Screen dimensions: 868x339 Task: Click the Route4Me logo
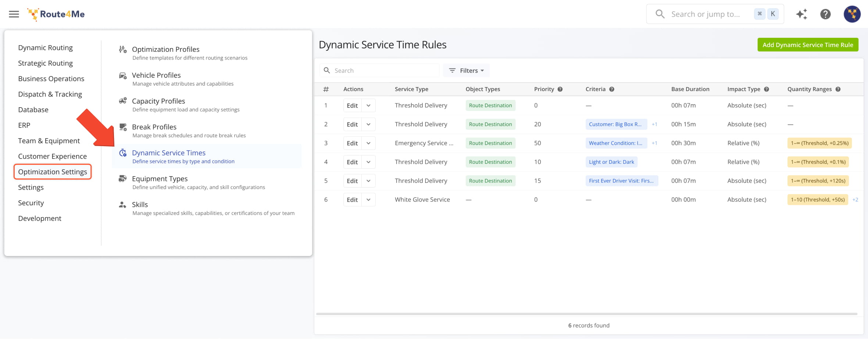[56, 14]
